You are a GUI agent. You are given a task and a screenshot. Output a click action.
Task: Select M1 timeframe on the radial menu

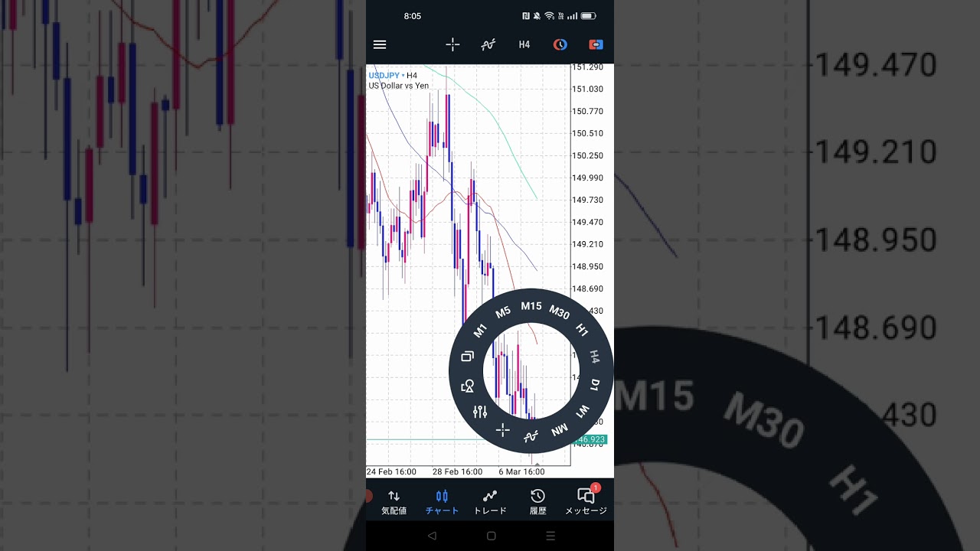[x=480, y=331]
